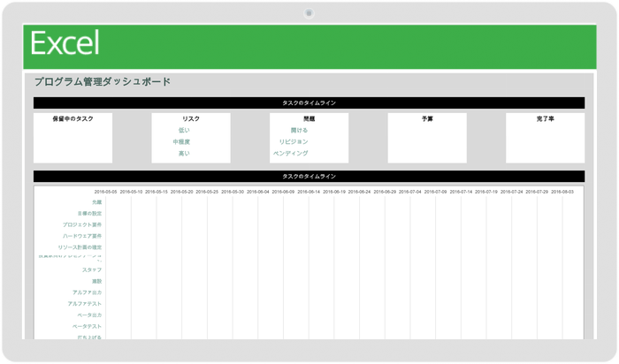Image resolution: width=619 pixels, height=364 pixels.
Task: Click the 2016-05-10 date label
Action: tap(131, 192)
